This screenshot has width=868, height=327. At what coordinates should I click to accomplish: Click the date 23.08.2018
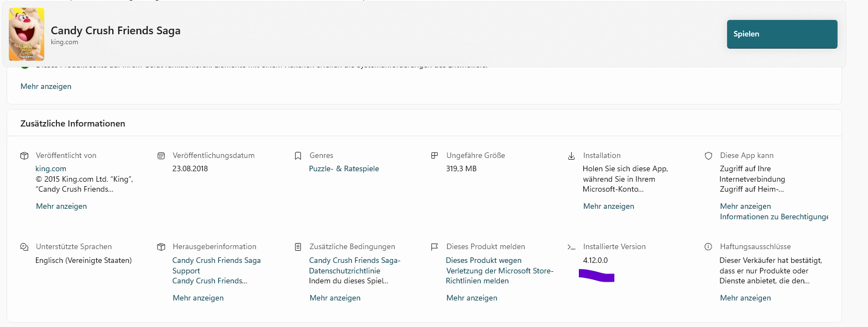190,169
